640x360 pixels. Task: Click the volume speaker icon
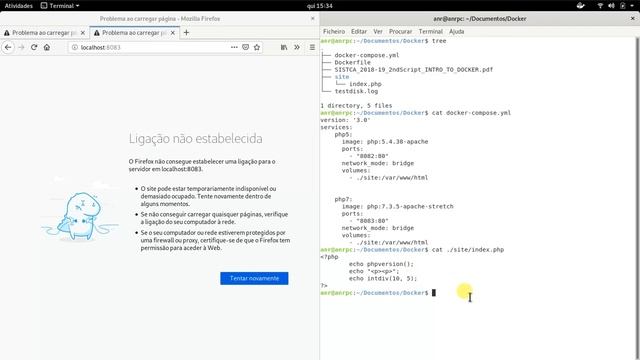(611, 6)
